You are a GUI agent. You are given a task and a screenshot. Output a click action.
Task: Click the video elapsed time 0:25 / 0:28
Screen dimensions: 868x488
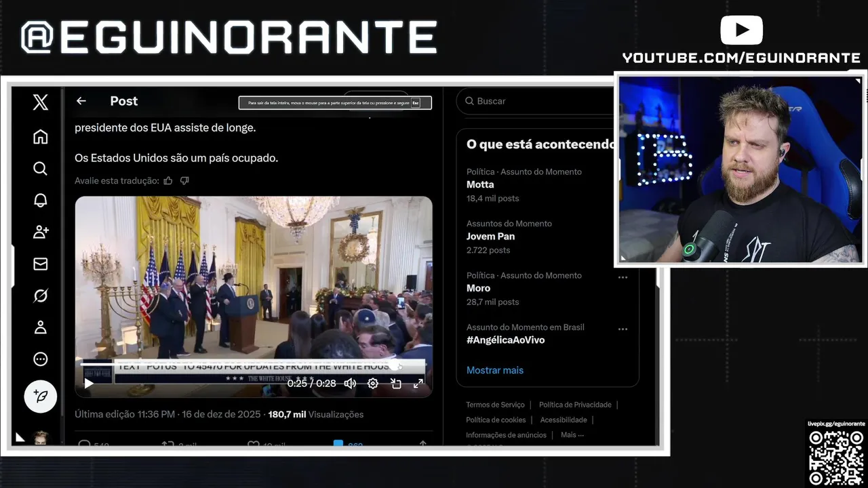pyautogui.click(x=311, y=384)
